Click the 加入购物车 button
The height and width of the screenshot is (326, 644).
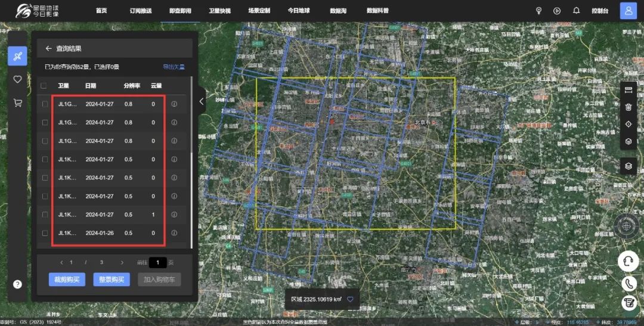pyautogui.click(x=159, y=280)
